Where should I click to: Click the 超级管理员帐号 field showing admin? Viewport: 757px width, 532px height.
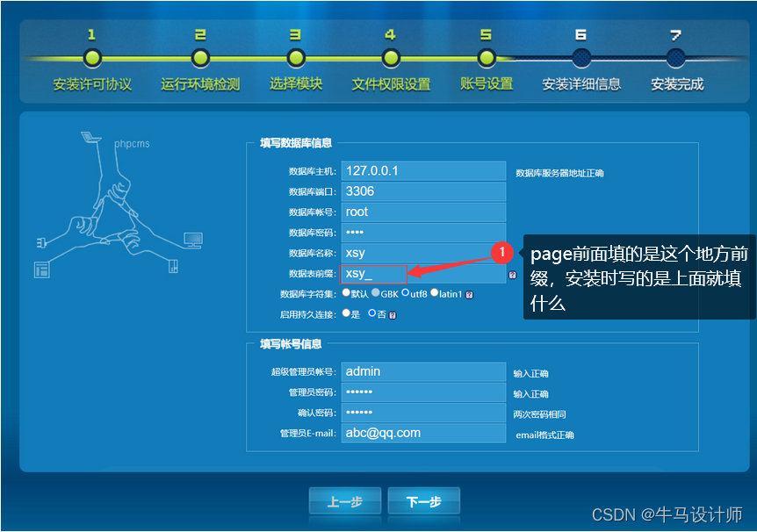click(423, 371)
